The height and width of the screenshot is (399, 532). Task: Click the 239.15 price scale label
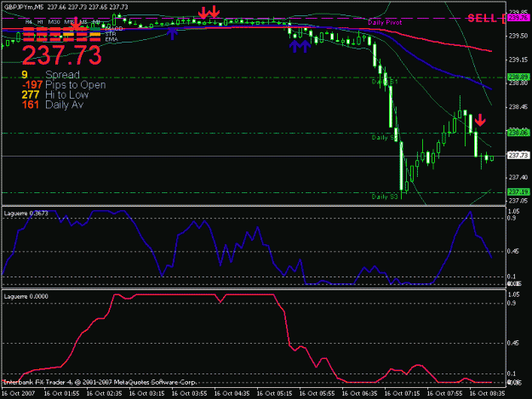click(x=518, y=60)
